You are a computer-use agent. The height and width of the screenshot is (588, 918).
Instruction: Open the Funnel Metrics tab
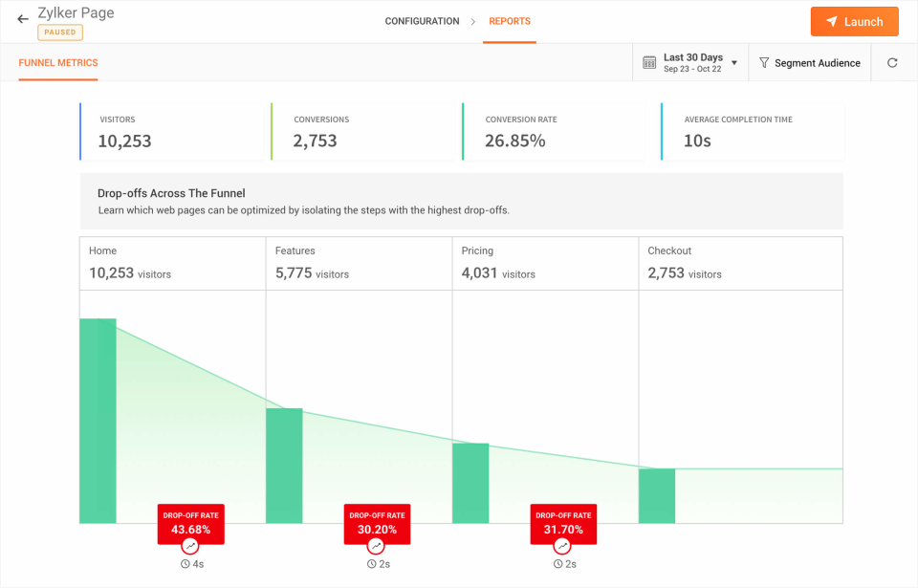[x=58, y=63]
